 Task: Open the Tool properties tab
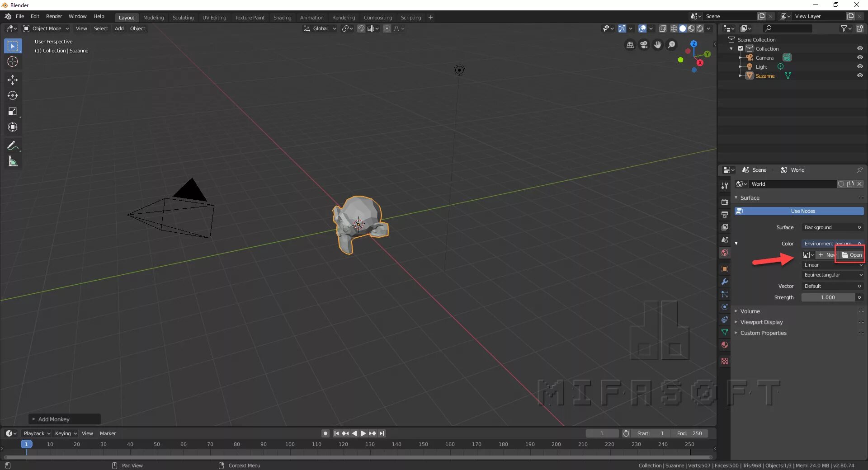(725, 186)
